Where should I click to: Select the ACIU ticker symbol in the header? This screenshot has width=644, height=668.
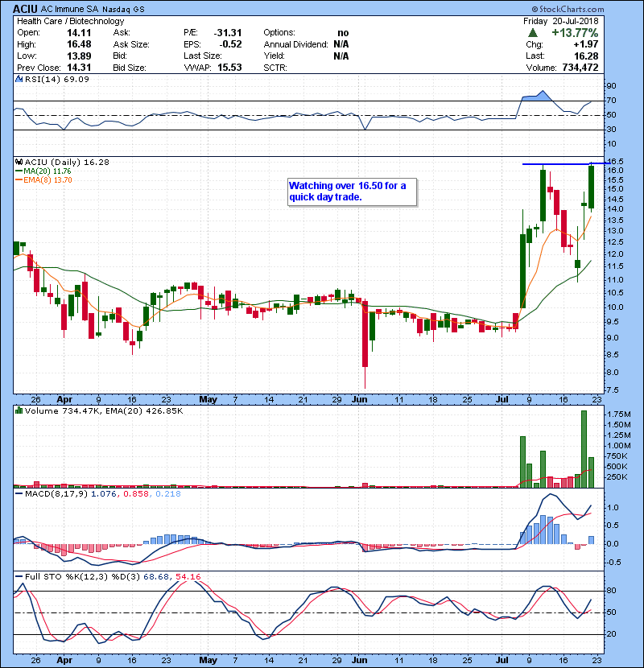pyautogui.click(x=25, y=9)
